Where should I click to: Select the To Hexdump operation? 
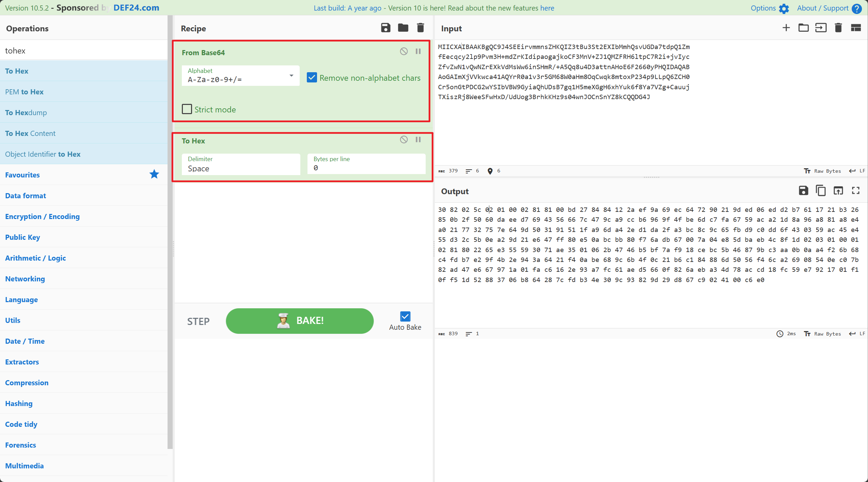tap(26, 112)
